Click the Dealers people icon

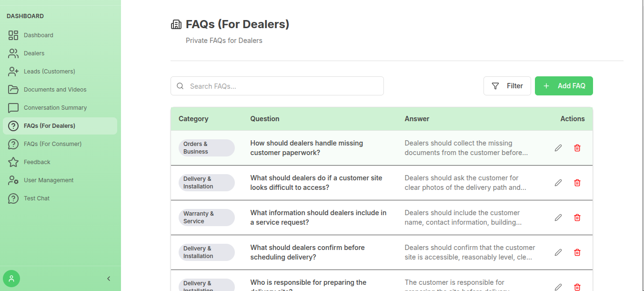13,53
